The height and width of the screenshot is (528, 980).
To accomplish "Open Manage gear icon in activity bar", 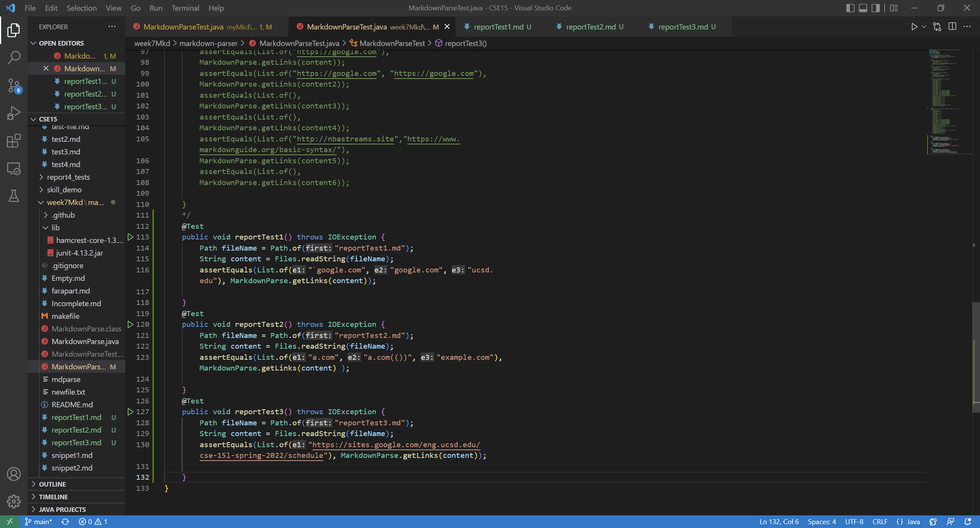I will pyautogui.click(x=14, y=501).
